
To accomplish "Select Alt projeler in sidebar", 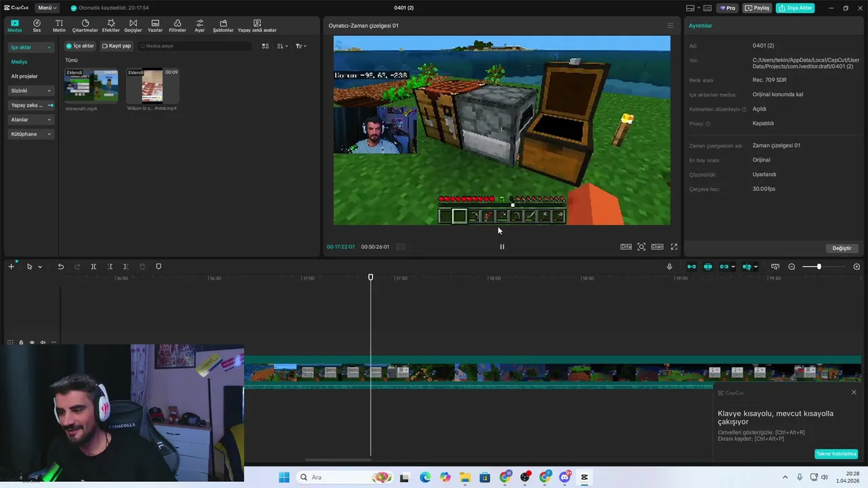I will pos(24,77).
